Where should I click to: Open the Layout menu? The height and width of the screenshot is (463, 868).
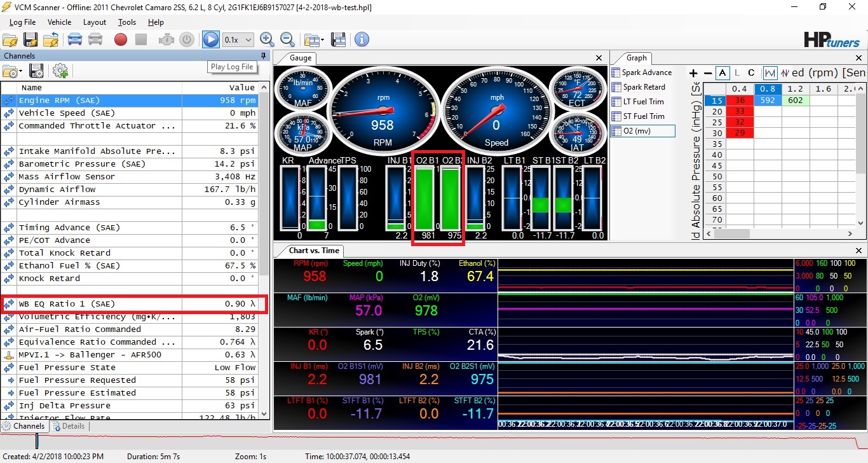coord(95,22)
